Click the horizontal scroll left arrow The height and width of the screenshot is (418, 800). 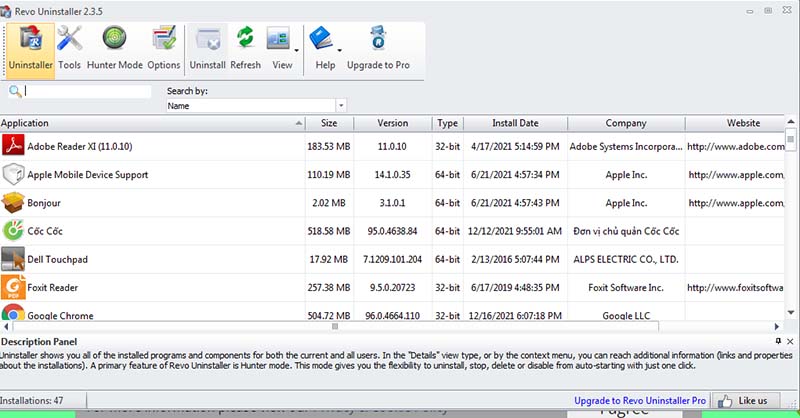coord(6,326)
